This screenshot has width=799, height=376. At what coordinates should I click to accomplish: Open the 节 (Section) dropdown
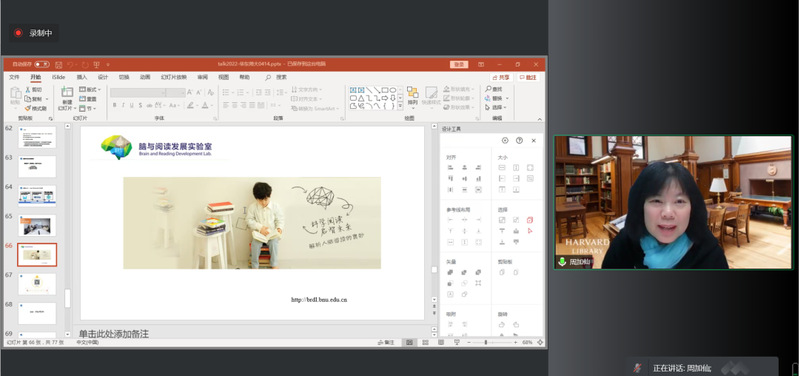pos(88,108)
